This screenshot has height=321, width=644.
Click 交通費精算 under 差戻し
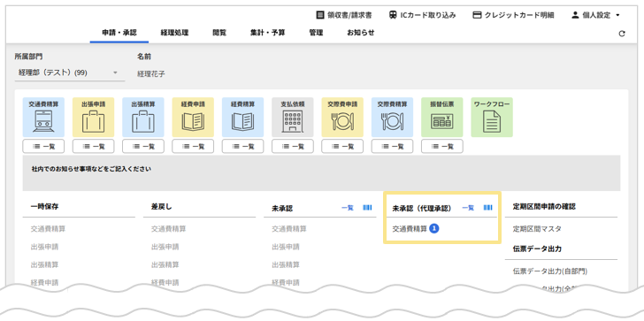(168, 229)
